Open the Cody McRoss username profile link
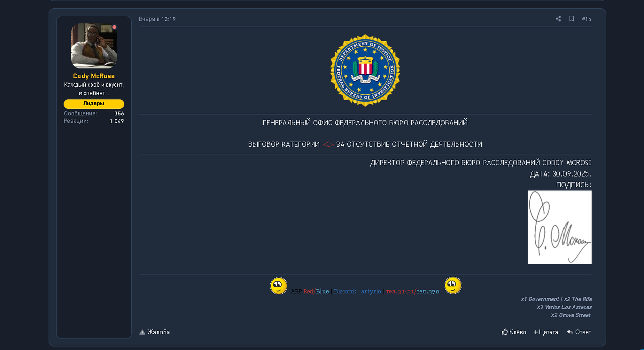Viewport: 644px width, 350px height. (x=94, y=76)
